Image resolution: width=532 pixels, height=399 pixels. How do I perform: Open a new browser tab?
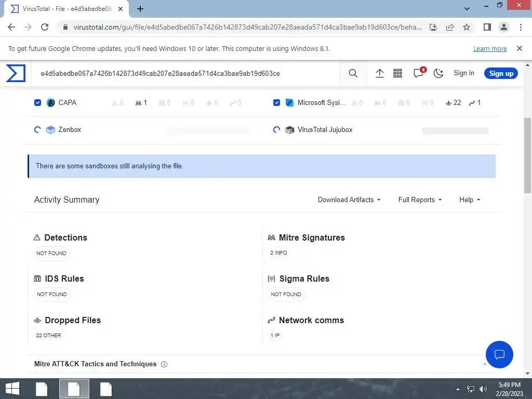point(140,9)
